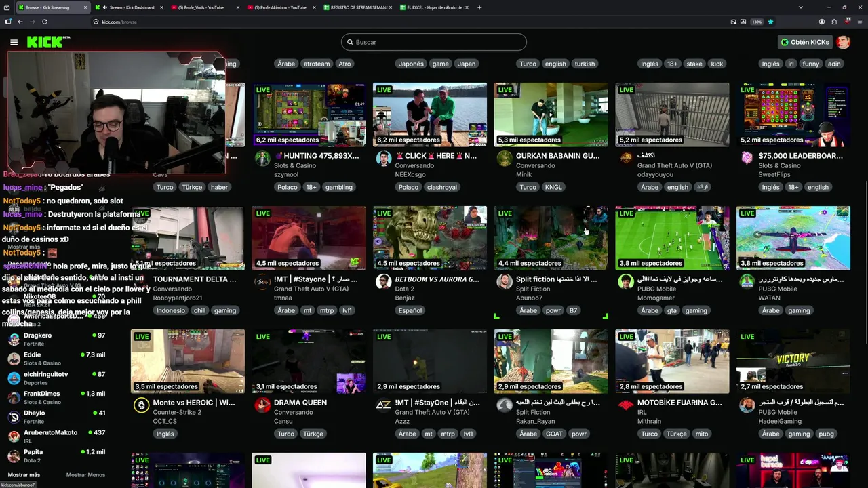Image resolution: width=868 pixels, height=488 pixels.
Task: Go back to previous page
Action: 20,22
